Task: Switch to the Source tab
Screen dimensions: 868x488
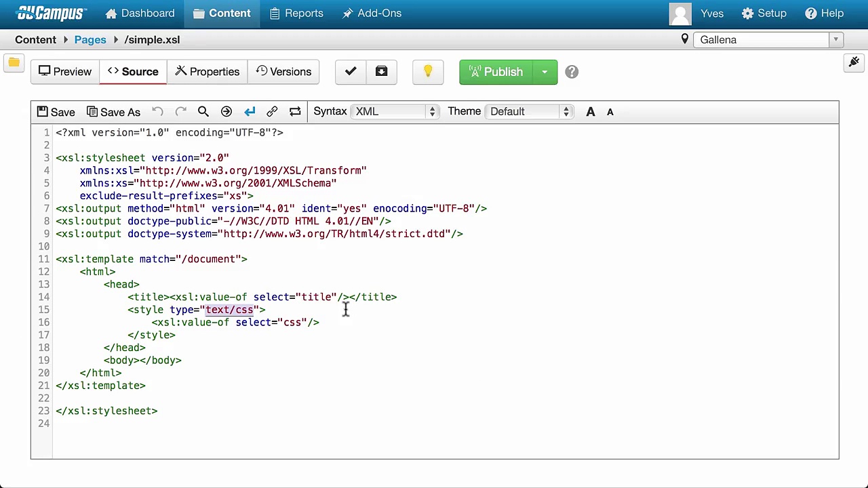Action: (x=133, y=72)
